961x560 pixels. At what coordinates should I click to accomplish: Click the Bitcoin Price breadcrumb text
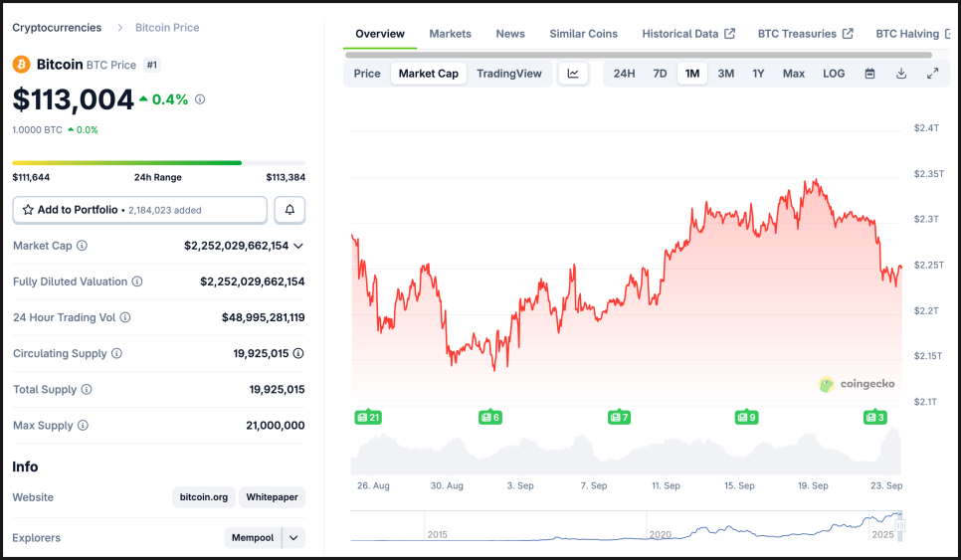click(167, 28)
